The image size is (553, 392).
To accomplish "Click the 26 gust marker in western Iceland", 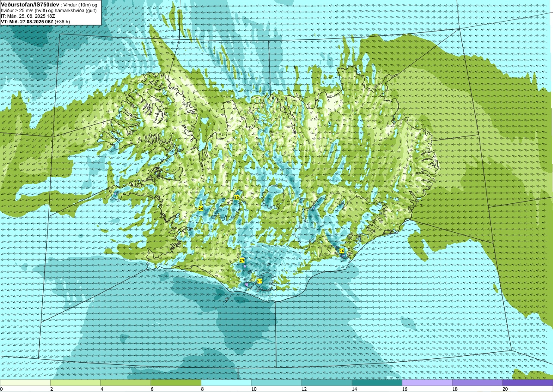I will [201, 209].
